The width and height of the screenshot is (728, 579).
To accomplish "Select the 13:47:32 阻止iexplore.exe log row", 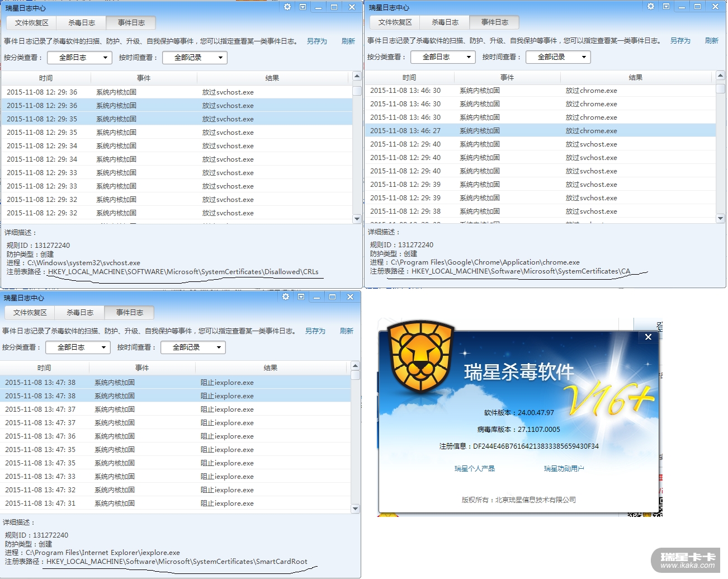I will 176,490.
